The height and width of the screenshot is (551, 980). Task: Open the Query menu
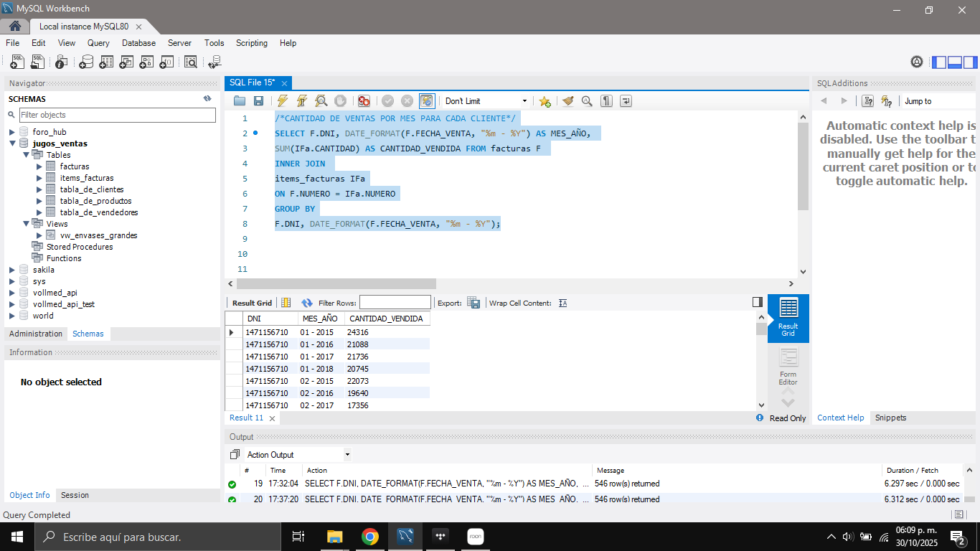98,43
